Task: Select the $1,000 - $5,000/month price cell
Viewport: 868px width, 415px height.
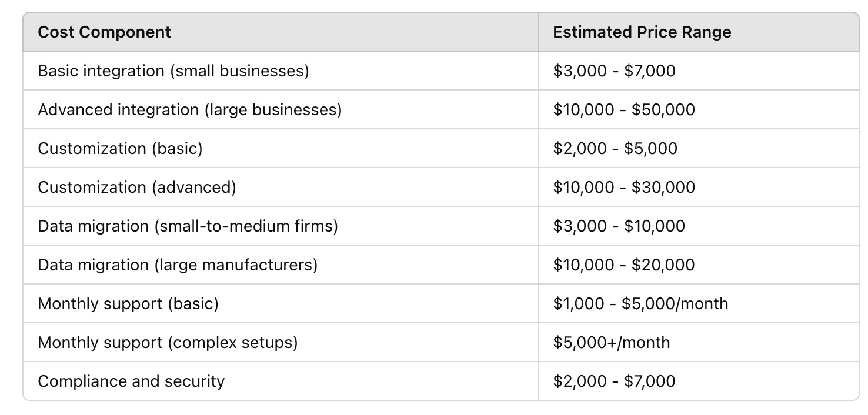Action: [698, 303]
